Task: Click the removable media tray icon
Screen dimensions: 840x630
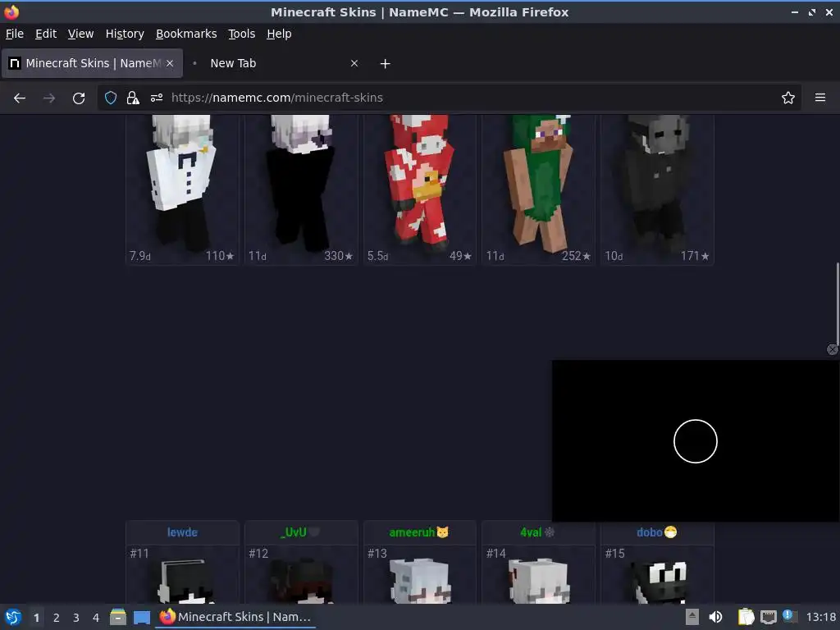Action: (692, 617)
